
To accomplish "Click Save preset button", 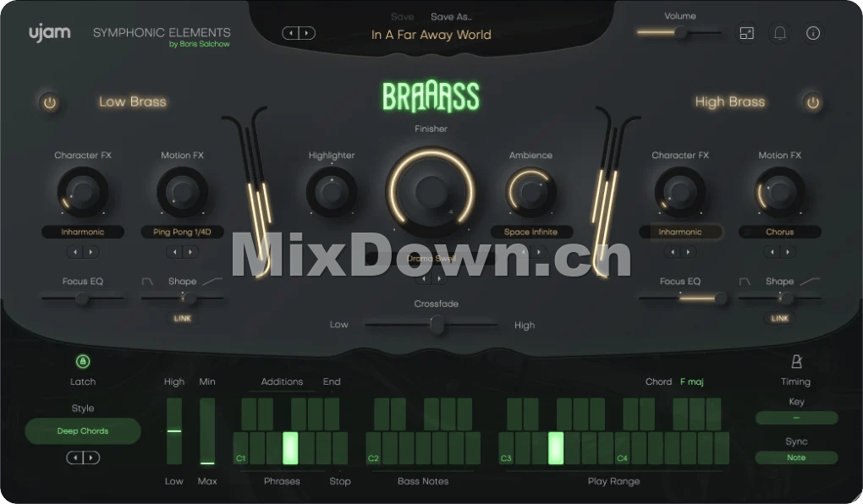I will [403, 17].
